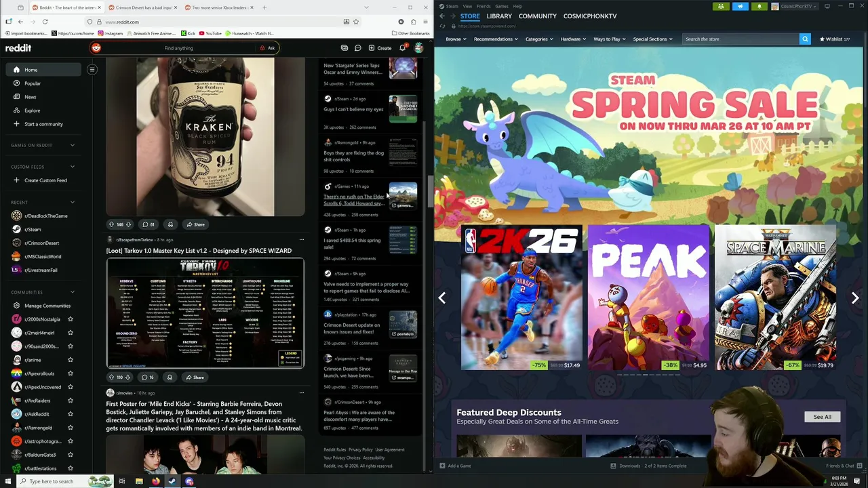
Task: Open Reddit chat icon
Action: 358,48
